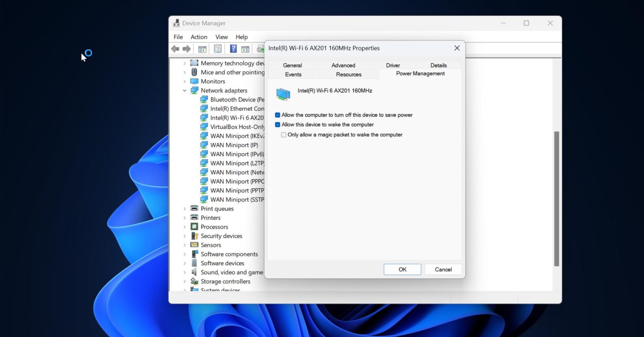This screenshot has width=644, height=337.
Task: Expand the Print queues tree branch
Action: pyautogui.click(x=184, y=209)
